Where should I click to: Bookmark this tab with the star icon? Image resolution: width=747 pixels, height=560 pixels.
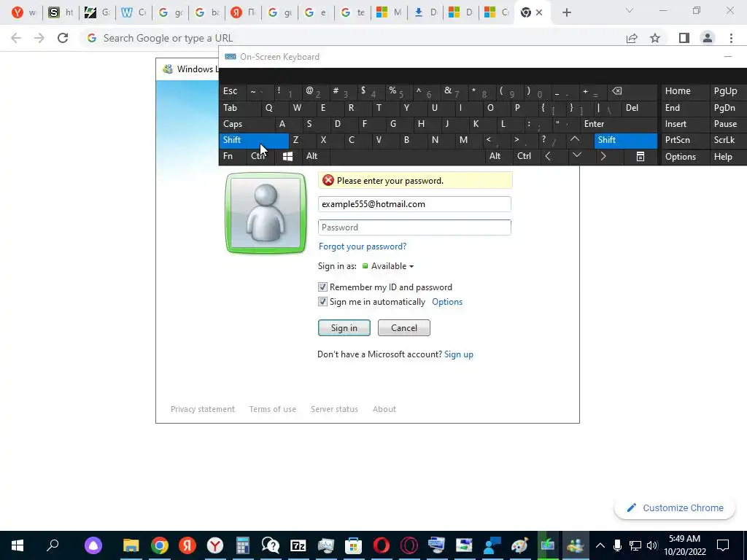[655, 38]
